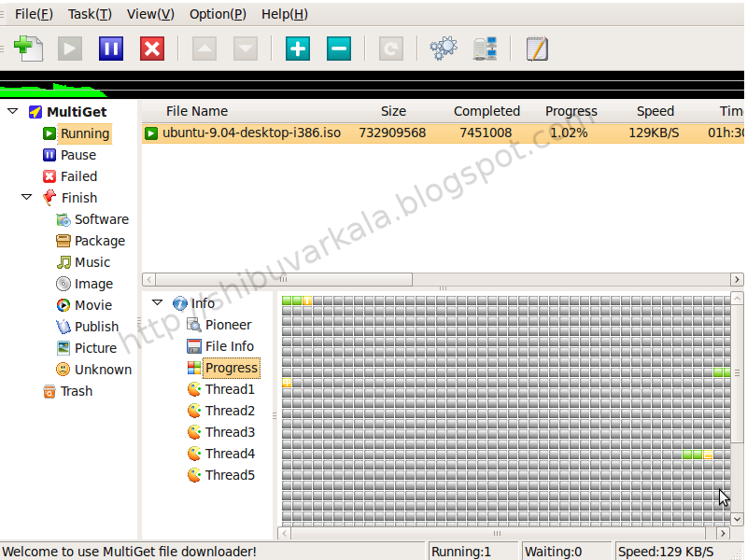Image resolution: width=747 pixels, height=560 pixels.
Task: Open the Help menu
Action: [x=285, y=14]
